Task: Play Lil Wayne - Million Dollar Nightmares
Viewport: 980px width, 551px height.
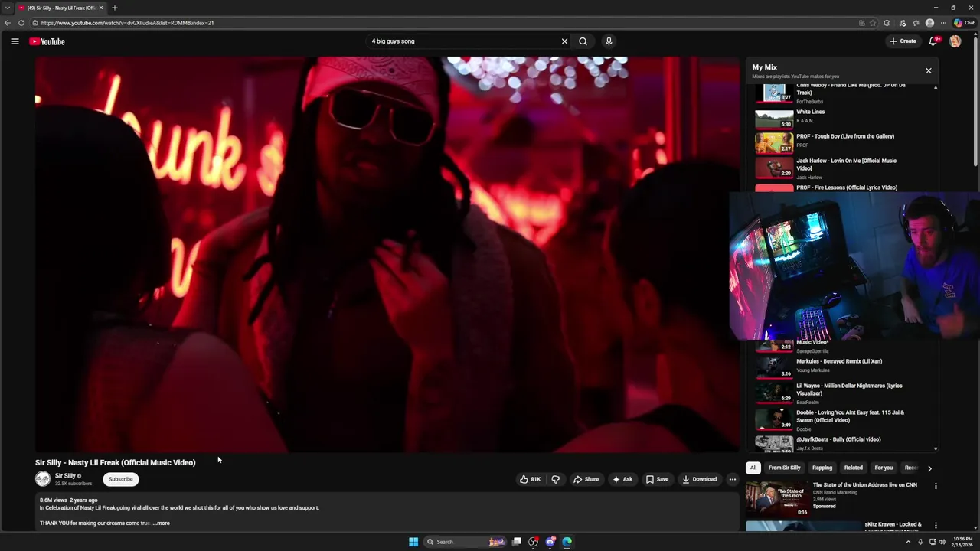Action: (842, 393)
